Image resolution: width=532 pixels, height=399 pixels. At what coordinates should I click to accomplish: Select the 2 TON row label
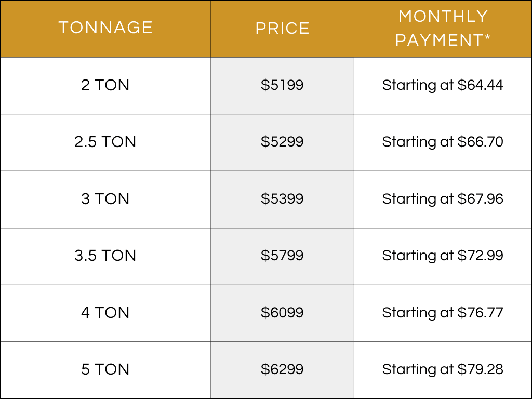point(105,85)
